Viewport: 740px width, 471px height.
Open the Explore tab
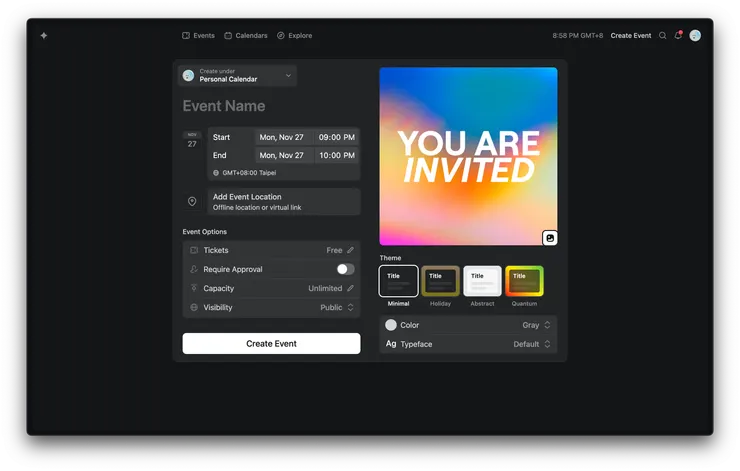click(294, 35)
